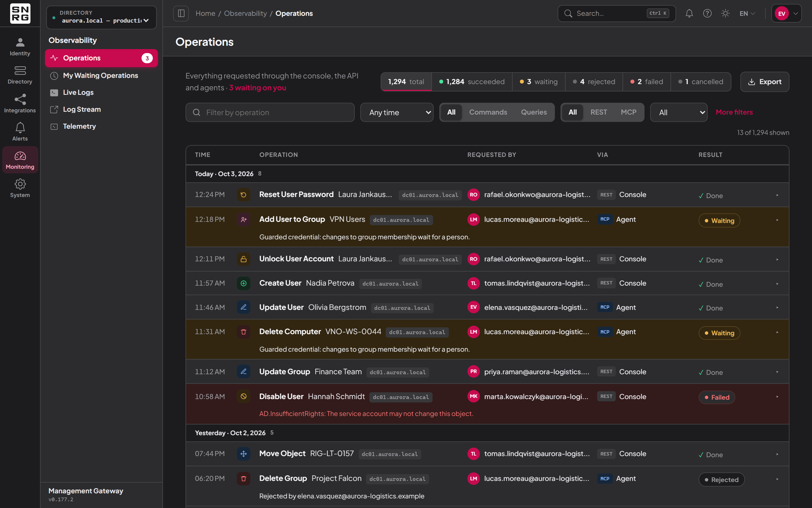Click the Delete Computer trash icon

244,332
